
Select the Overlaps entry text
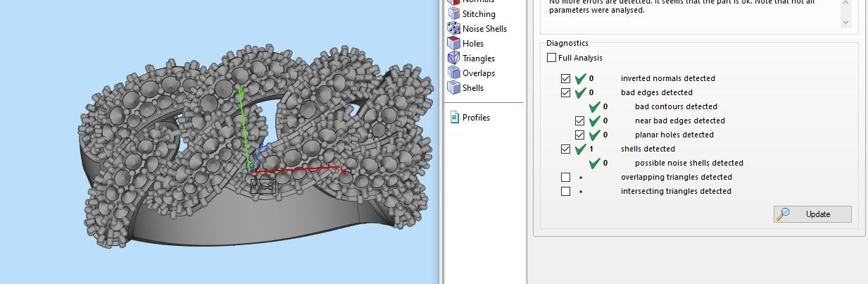click(x=479, y=73)
